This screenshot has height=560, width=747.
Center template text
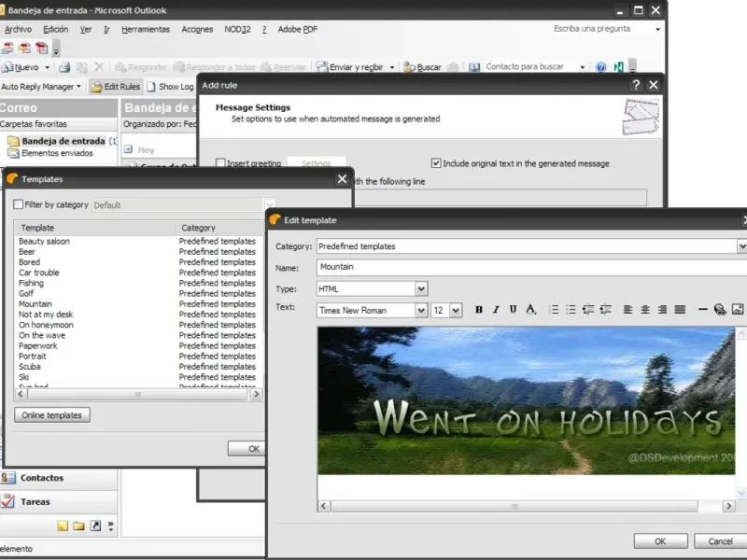click(645, 310)
